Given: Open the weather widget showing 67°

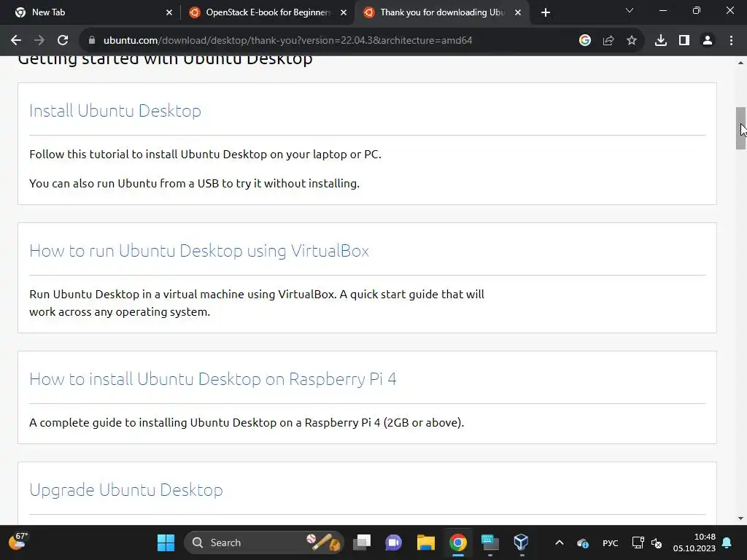Looking at the screenshot, I should coord(18,542).
